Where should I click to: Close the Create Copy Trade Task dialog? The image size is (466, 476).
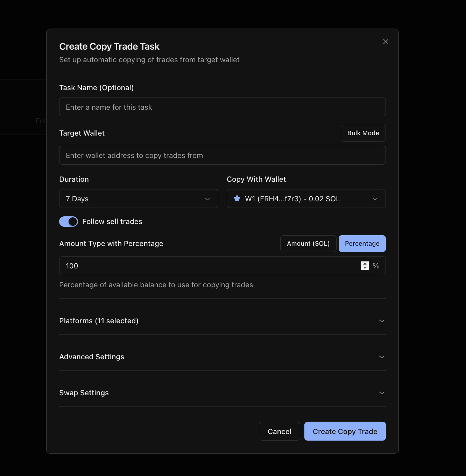pyautogui.click(x=386, y=42)
